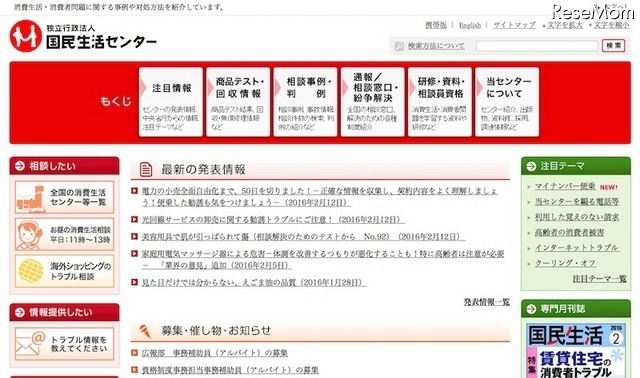Image resolution: width=640 pixels, height=378 pixels.
Task: Click 文字を拡大 to enlarge text
Action: pyautogui.click(x=564, y=25)
